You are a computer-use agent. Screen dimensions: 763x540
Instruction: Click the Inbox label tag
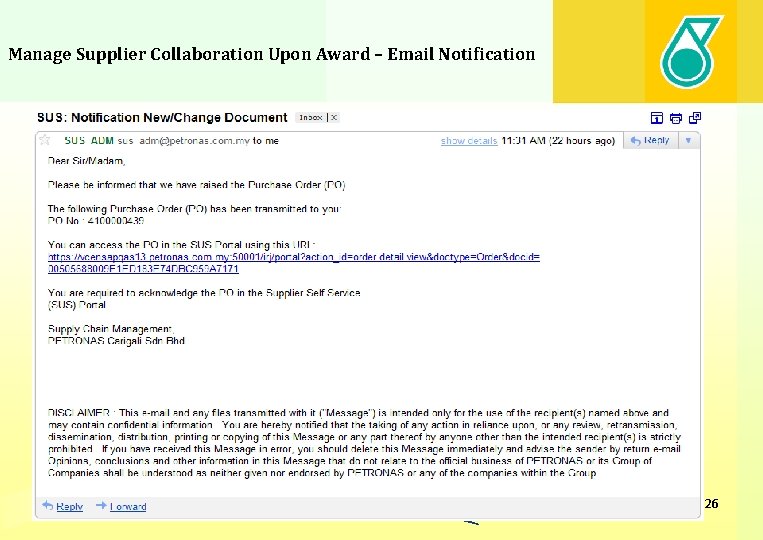[311, 117]
